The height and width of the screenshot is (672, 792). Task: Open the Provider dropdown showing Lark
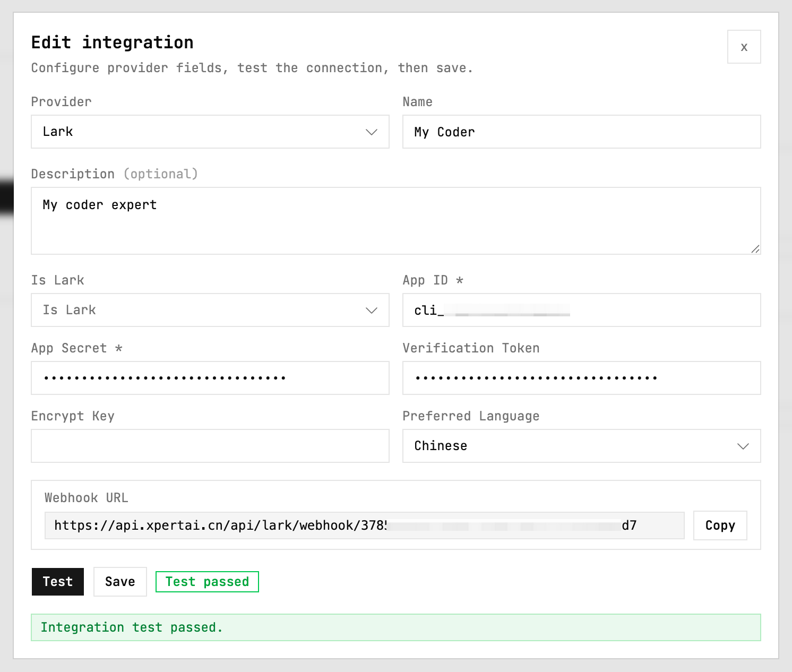pos(210,132)
